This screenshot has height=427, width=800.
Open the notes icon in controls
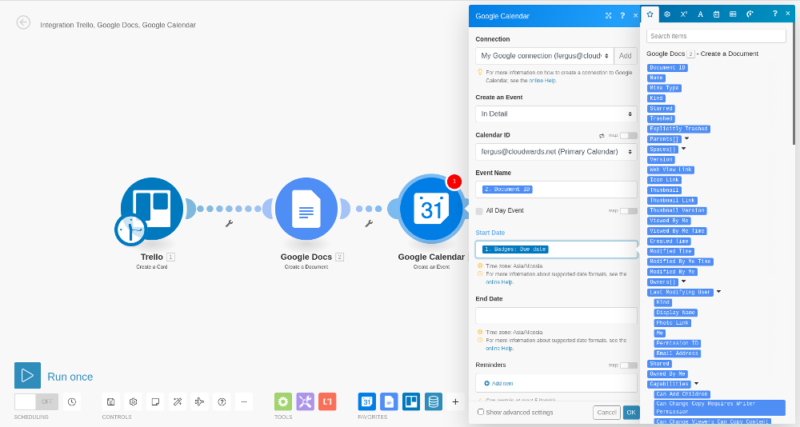coord(154,401)
